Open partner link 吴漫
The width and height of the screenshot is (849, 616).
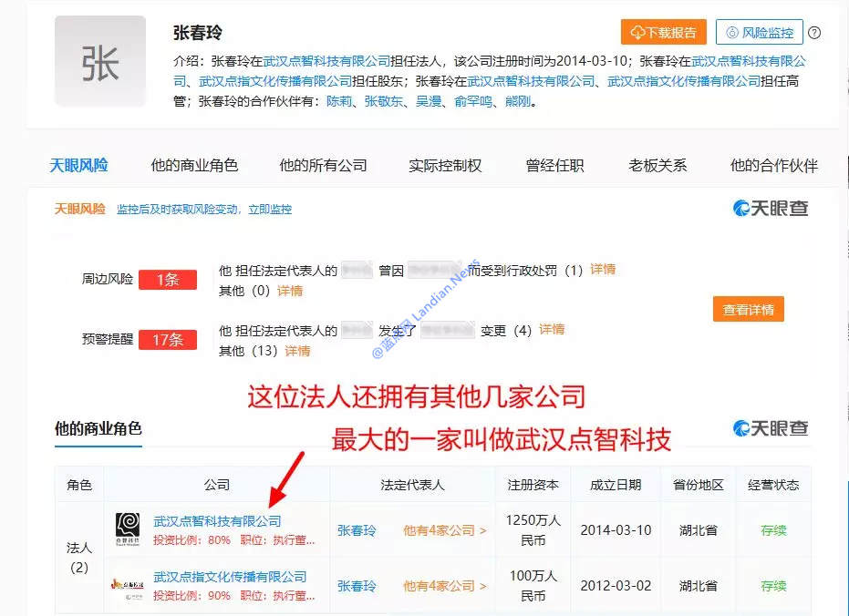click(429, 101)
